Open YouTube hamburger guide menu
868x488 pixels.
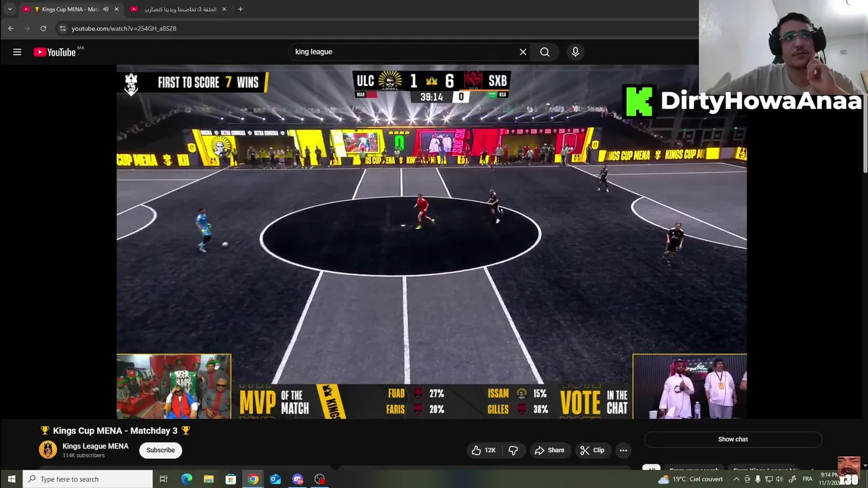pyautogui.click(x=17, y=52)
